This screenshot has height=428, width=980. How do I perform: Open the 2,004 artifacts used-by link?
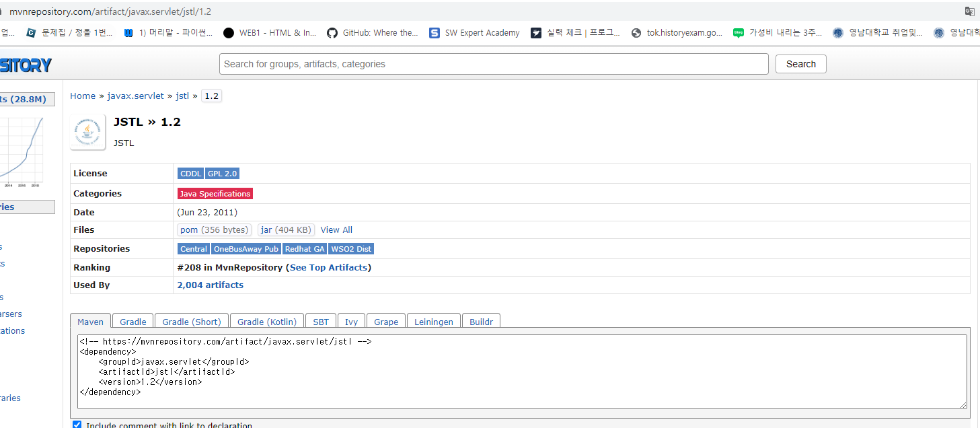click(x=211, y=285)
